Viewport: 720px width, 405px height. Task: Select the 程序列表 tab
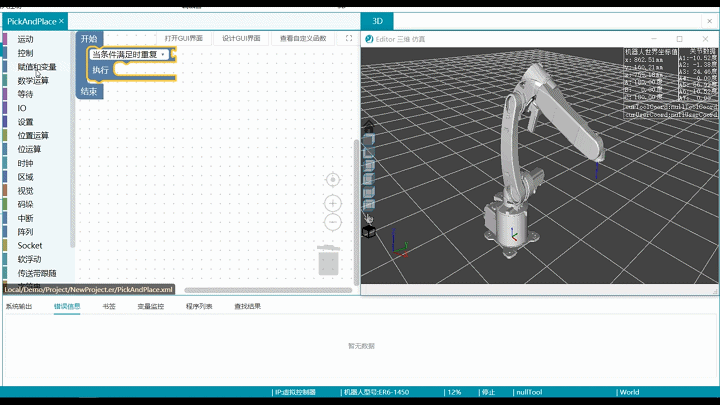click(198, 306)
